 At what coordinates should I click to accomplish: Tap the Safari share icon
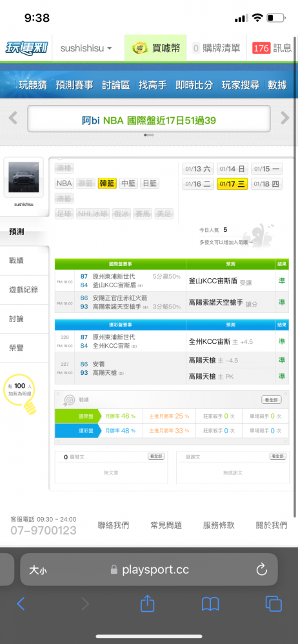147,603
